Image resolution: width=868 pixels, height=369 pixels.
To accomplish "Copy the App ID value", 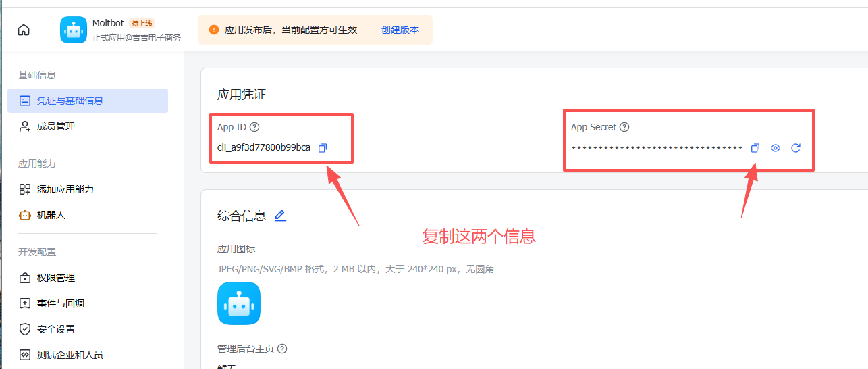I will [x=323, y=148].
